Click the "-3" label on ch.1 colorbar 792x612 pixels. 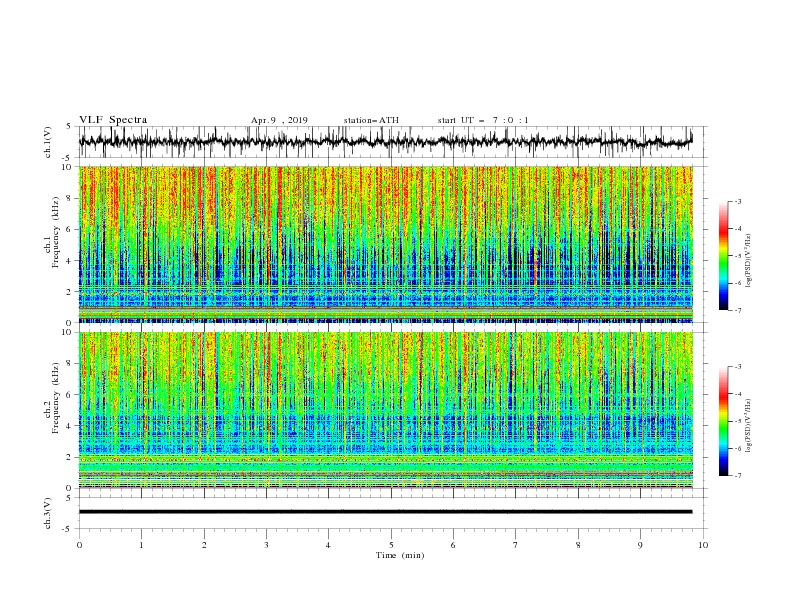(738, 201)
